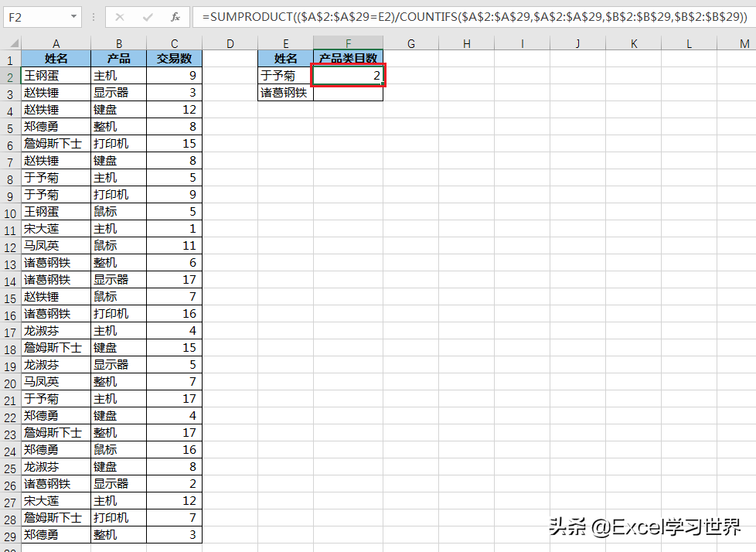The width and height of the screenshot is (756, 552).
Task: Select result cell F2 showing 2
Action: tap(348, 75)
